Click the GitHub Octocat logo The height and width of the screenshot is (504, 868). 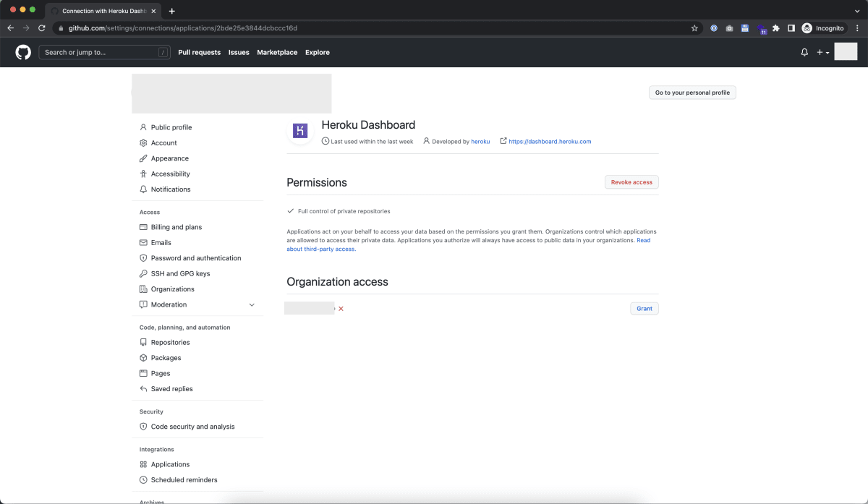pyautogui.click(x=23, y=52)
